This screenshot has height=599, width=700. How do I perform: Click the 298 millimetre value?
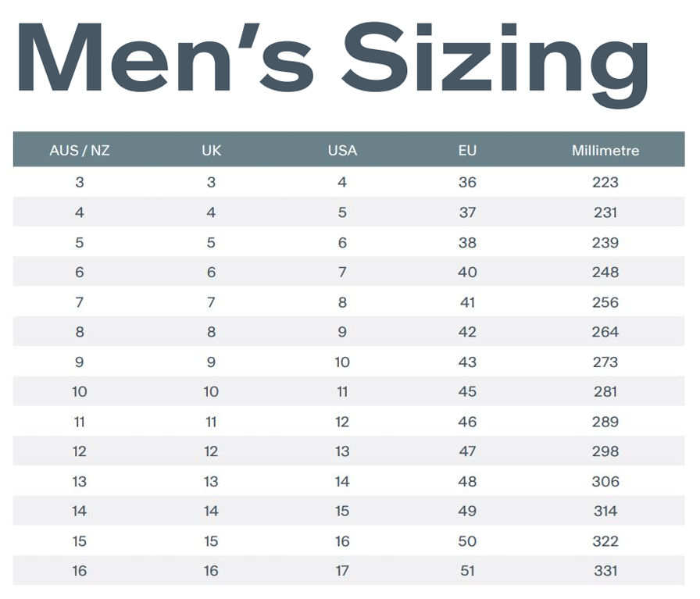click(x=605, y=451)
